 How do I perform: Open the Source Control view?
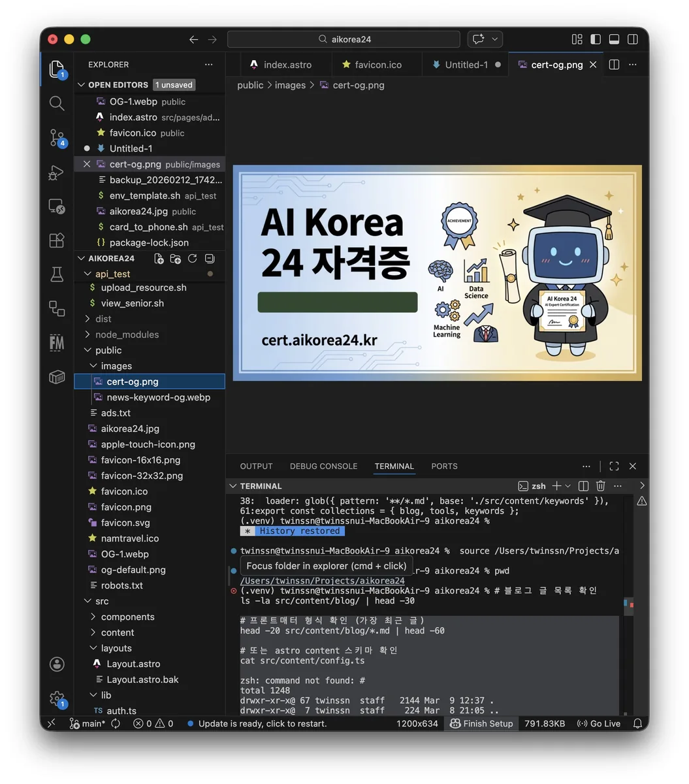coord(57,137)
